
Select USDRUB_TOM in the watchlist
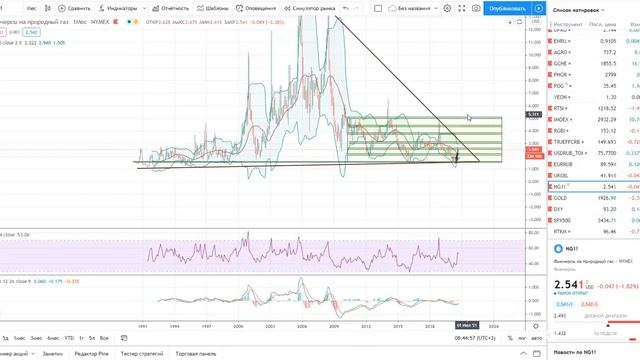[x=594, y=153]
